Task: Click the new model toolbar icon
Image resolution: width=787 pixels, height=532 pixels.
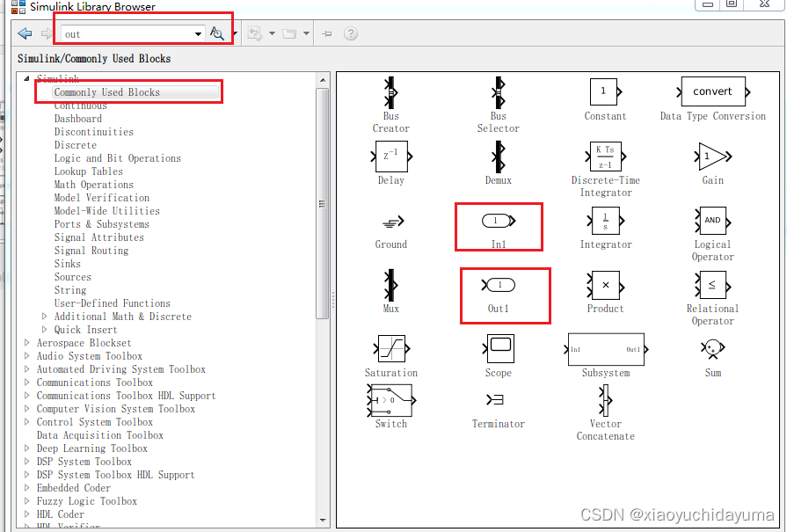Action: coord(255,33)
